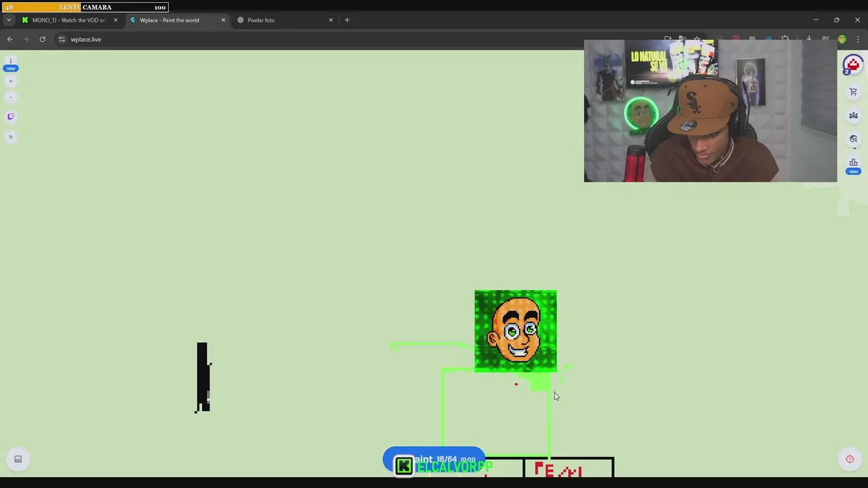
Task: Click the bald cartoon face pixel art
Action: click(x=515, y=331)
